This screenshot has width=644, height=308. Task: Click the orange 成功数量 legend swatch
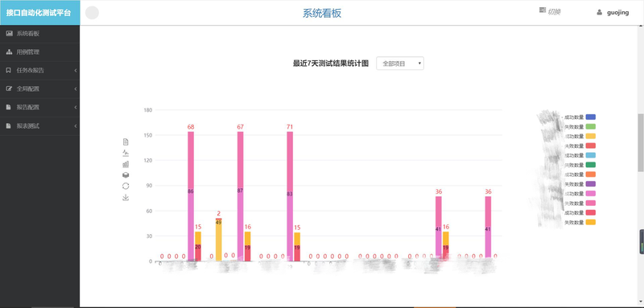[x=591, y=175]
